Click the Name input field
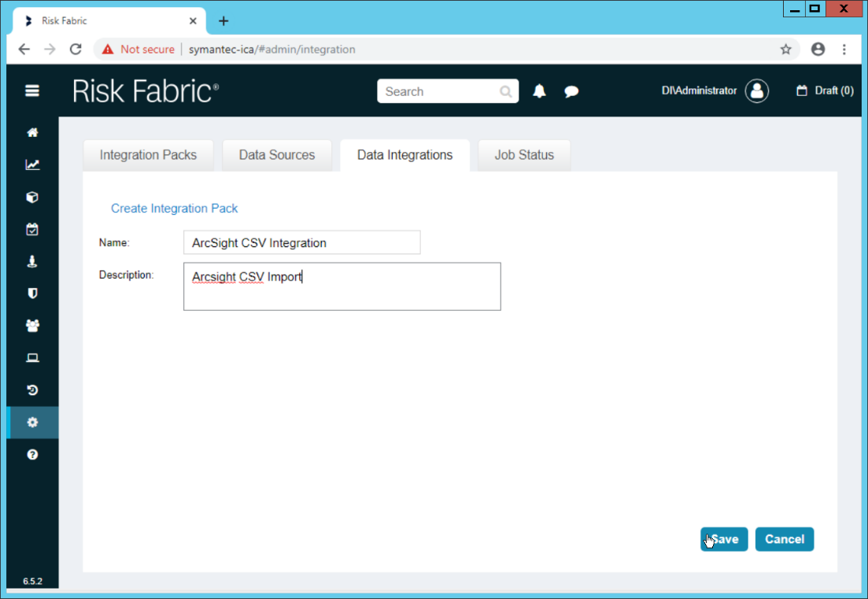The height and width of the screenshot is (599, 868). click(301, 242)
